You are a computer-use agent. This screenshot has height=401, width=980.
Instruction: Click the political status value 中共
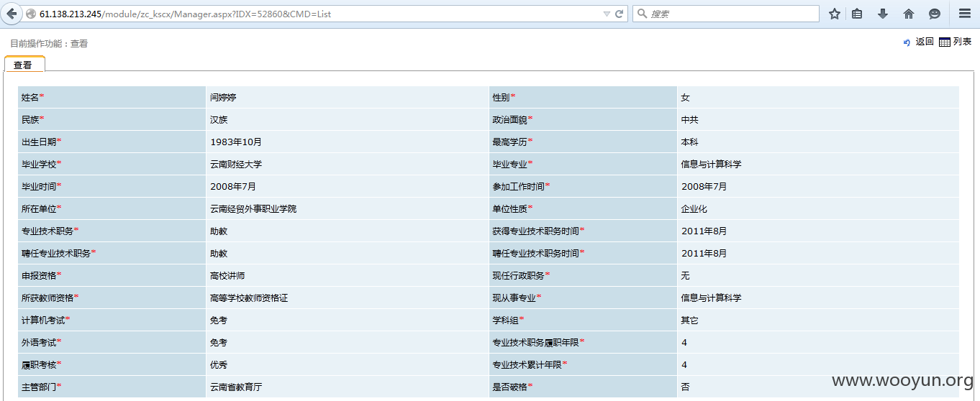(690, 119)
